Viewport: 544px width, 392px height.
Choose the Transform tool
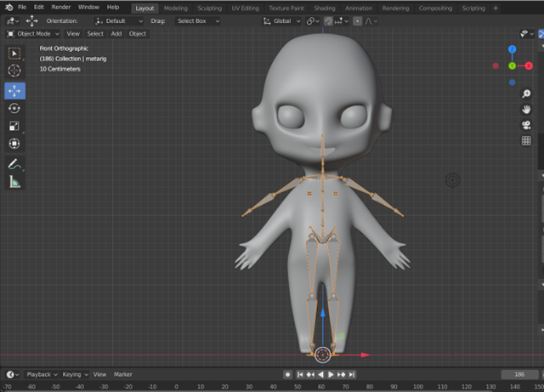14,144
